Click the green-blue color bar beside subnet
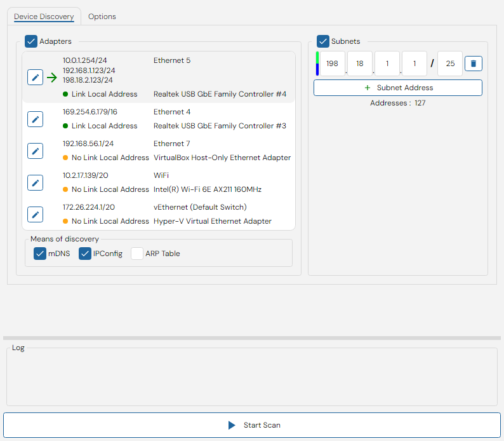504x441 pixels. pos(317,64)
